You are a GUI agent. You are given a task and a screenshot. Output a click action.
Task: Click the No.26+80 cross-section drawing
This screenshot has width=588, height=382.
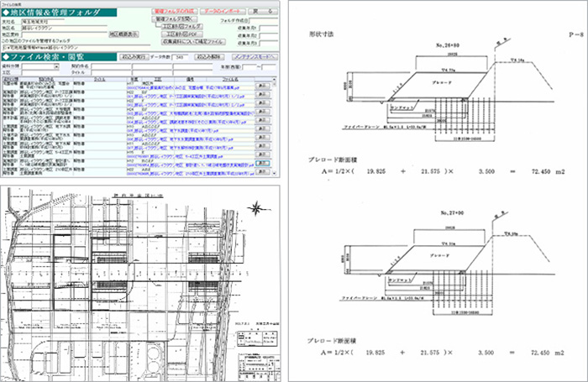pos(449,92)
